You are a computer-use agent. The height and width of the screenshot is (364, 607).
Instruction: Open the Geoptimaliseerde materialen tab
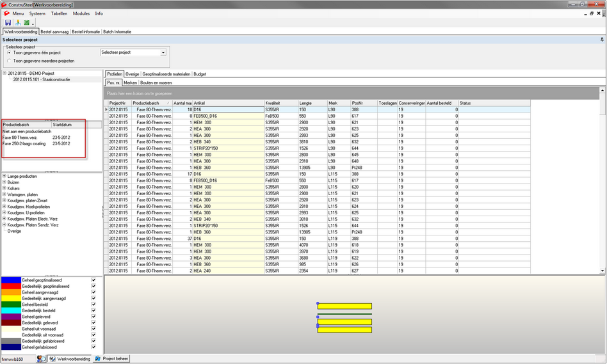pyautogui.click(x=166, y=74)
